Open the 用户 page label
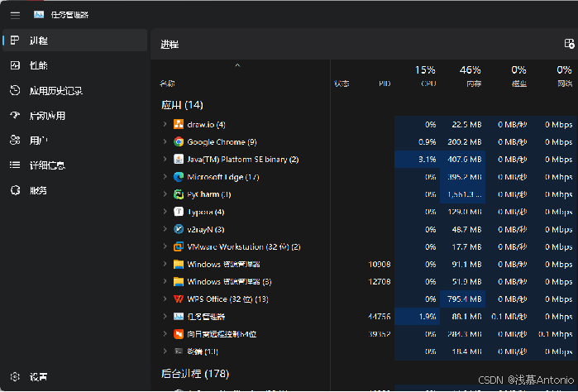The width and height of the screenshot is (578, 392). point(39,141)
